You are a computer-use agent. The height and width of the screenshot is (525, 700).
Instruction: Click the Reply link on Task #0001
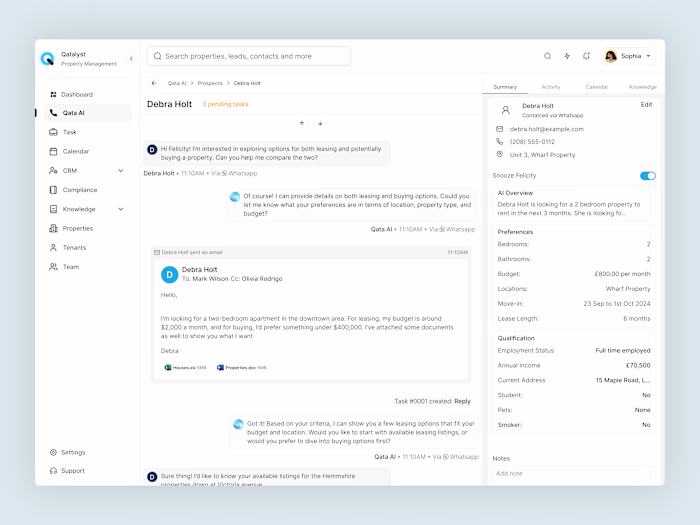pos(462,401)
